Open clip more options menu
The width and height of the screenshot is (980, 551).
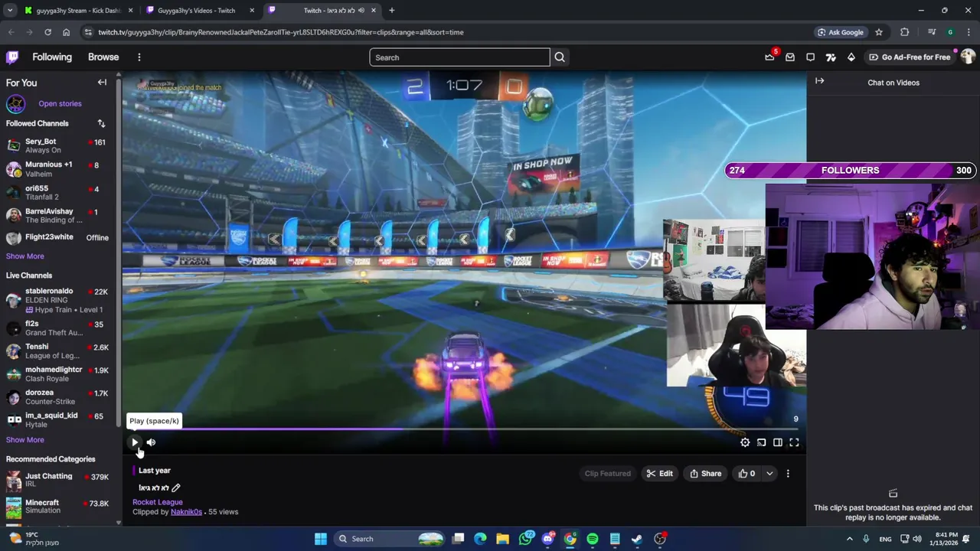click(788, 474)
